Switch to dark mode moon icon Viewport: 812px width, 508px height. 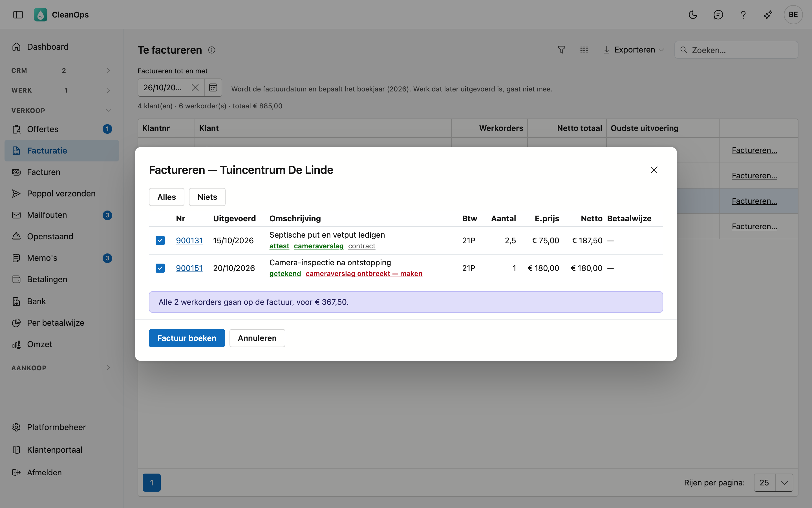pyautogui.click(x=693, y=14)
